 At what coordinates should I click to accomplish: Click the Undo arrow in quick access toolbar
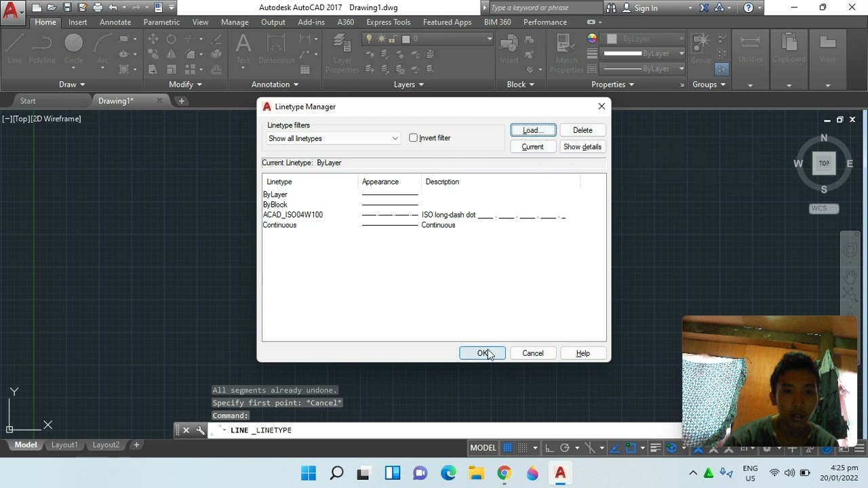(x=113, y=7)
